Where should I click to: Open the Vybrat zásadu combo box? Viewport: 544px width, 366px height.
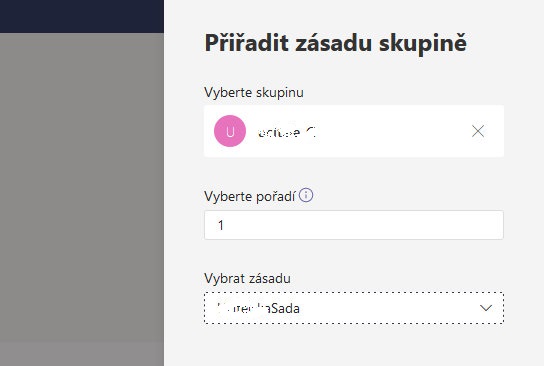354,308
